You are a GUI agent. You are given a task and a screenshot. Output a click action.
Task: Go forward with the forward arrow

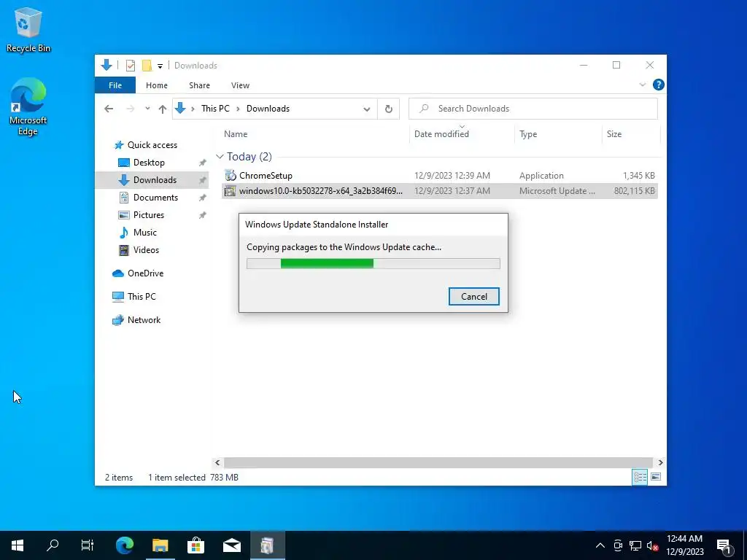pyautogui.click(x=130, y=109)
